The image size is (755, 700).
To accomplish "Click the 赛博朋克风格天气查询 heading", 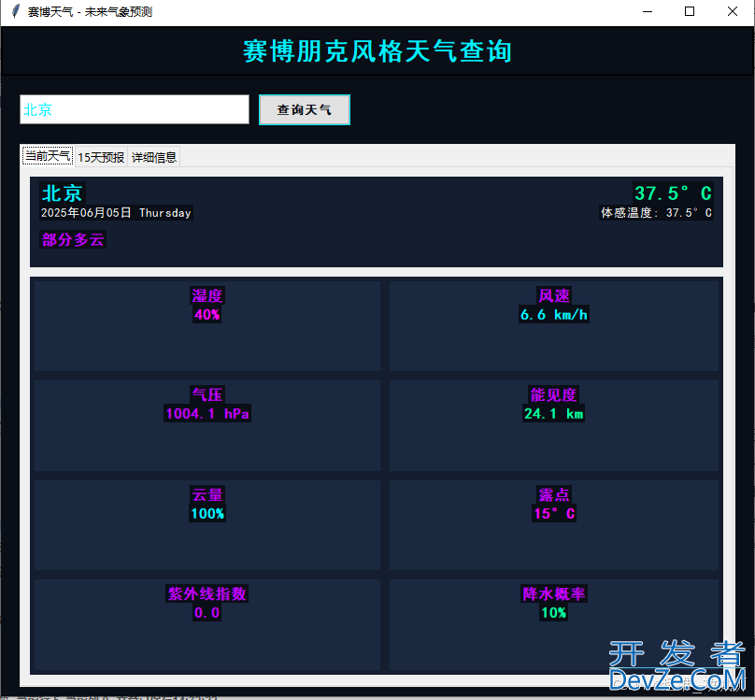I will coord(377,51).
